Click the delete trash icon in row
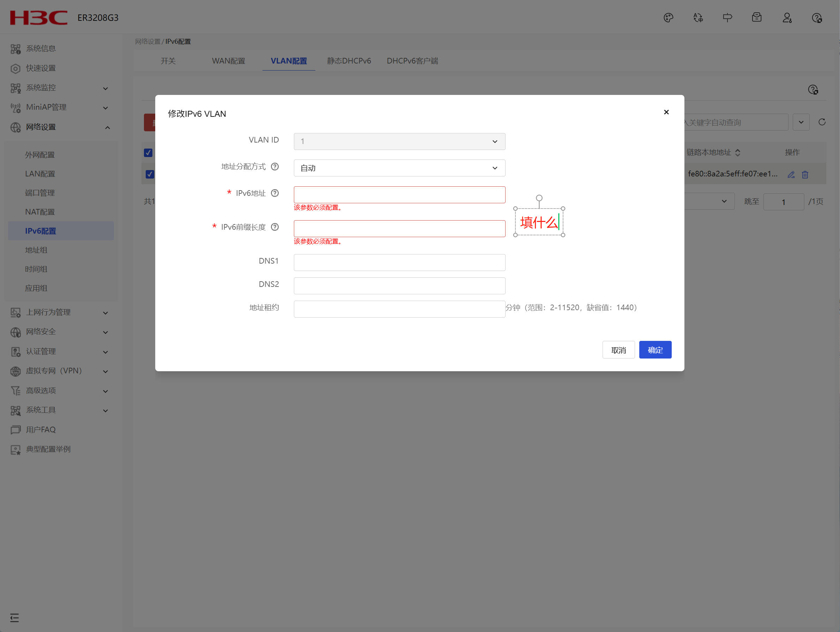This screenshot has width=840, height=632. (805, 174)
